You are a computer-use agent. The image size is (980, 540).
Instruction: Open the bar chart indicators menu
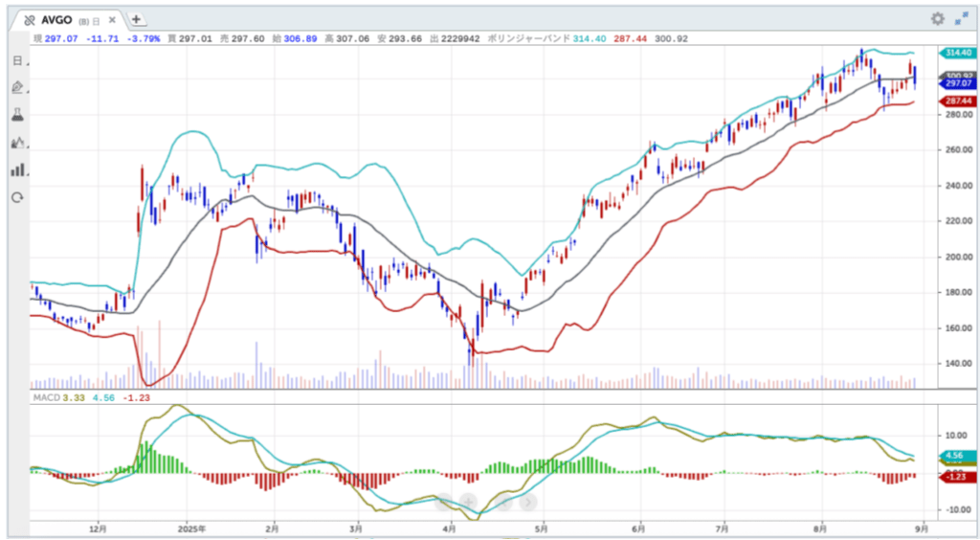(x=17, y=169)
